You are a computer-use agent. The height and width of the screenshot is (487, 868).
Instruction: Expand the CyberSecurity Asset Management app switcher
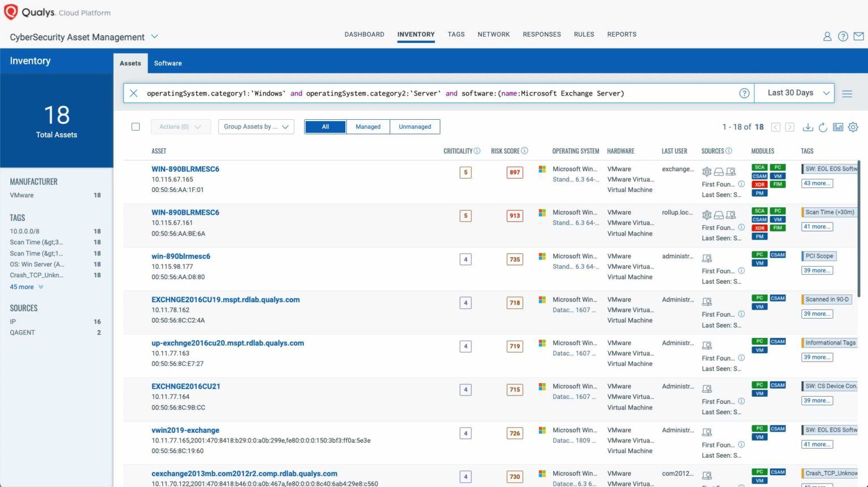[x=155, y=37]
